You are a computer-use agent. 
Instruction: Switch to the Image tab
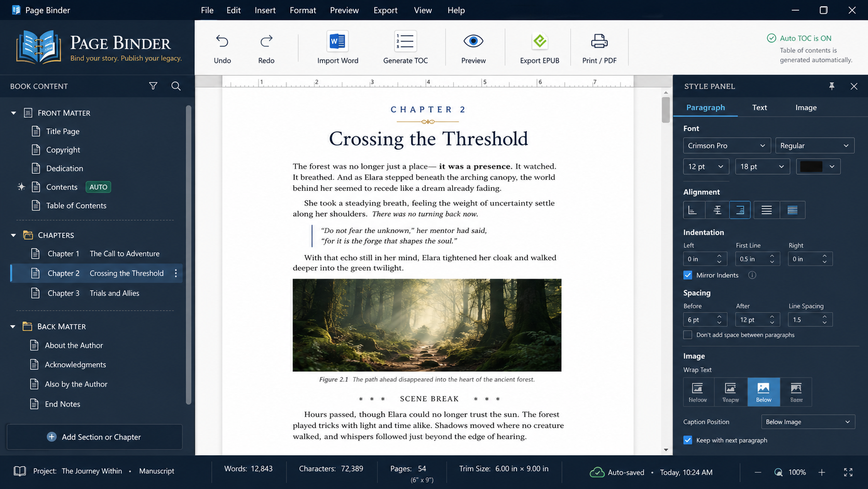point(806,108)
